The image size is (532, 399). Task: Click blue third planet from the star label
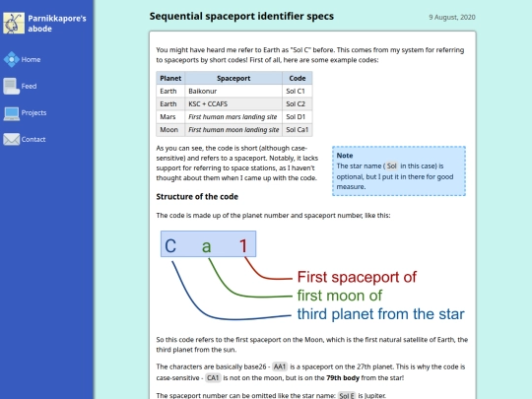click(380, 314)
